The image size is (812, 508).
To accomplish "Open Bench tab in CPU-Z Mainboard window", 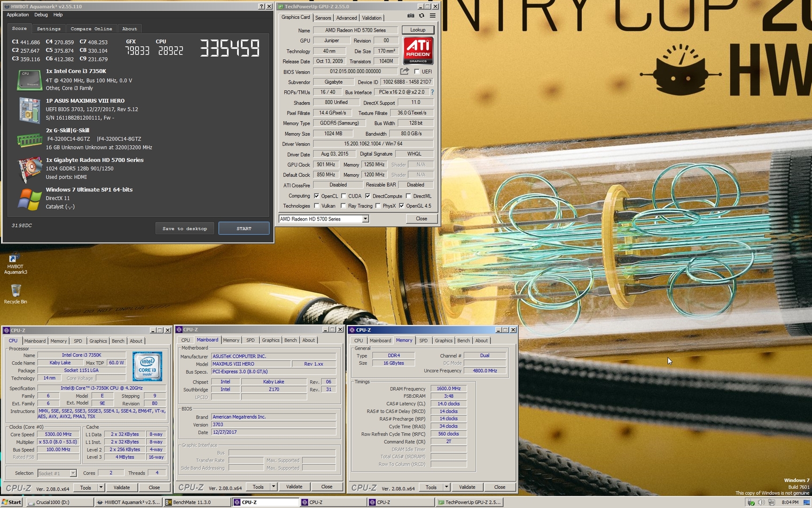I will click(x=291, y=340).
